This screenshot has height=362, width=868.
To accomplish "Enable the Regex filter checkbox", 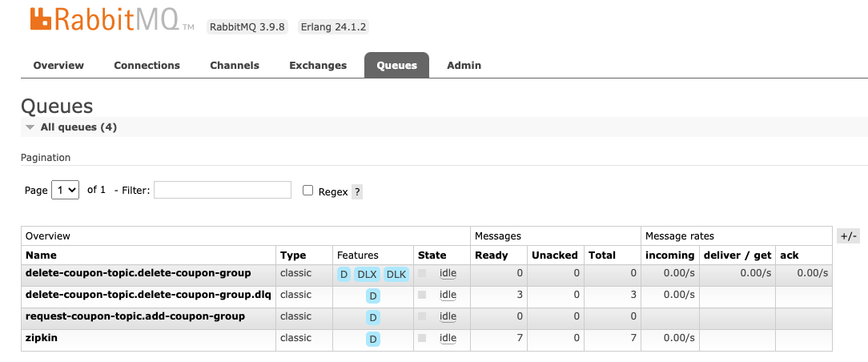I will pos(307,191).
